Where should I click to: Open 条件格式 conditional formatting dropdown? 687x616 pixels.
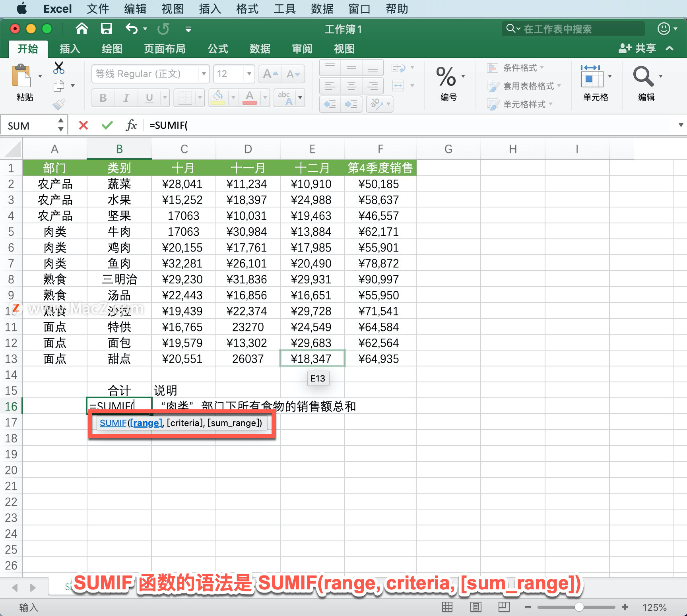pos(516,68)
